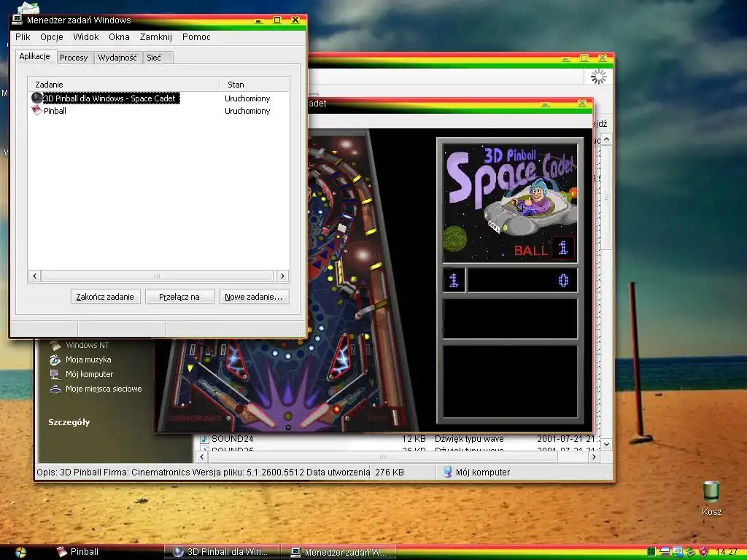
Task: Click the player number 1 display
Action: (x=454, y=280)
